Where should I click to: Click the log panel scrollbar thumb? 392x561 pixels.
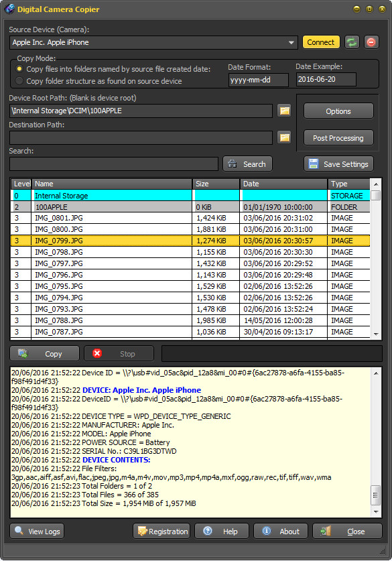pyautogui.click(x=375, y=495)
